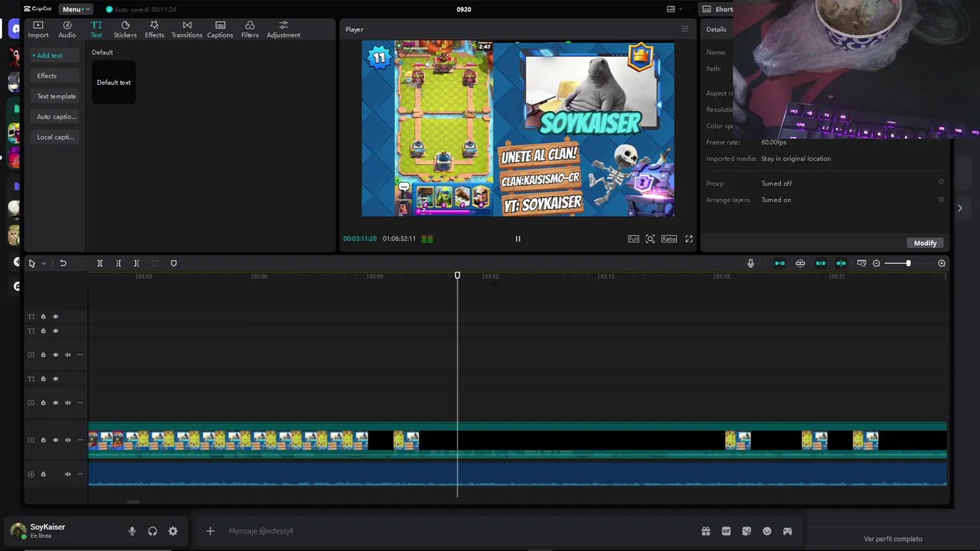Enter fullscreen player preview
980x551 pixels.
[689, 239]
